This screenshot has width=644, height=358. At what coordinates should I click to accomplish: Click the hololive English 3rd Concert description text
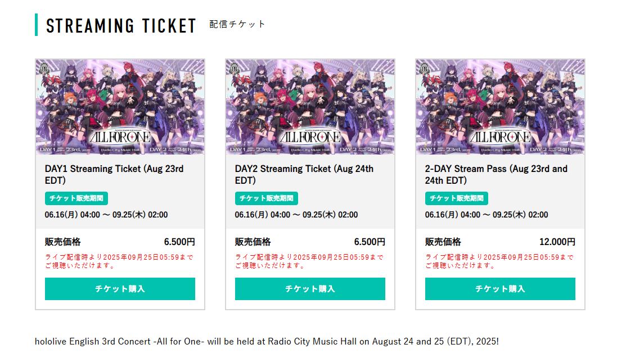[x=267, y=341]
